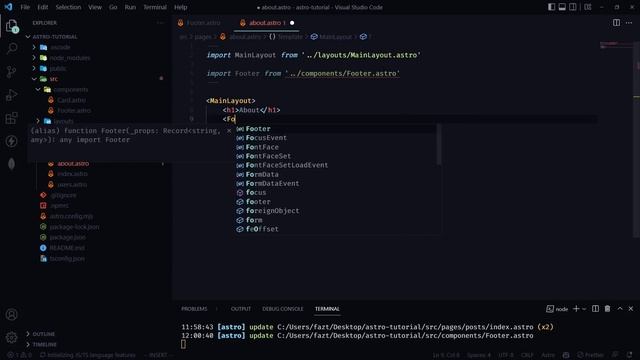Click the suggestion list scrollbar

(x=439, y=144)
